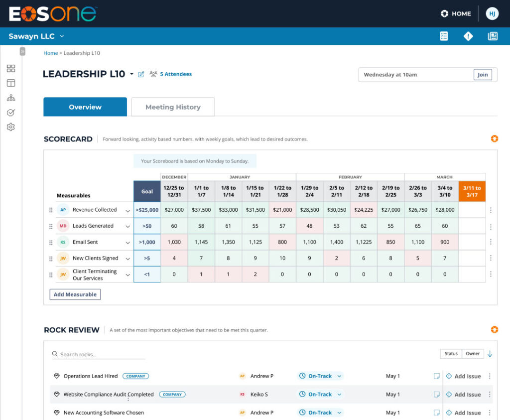
Task: Open the to-do checklist icon in header
Action: [x=444, y=36]
